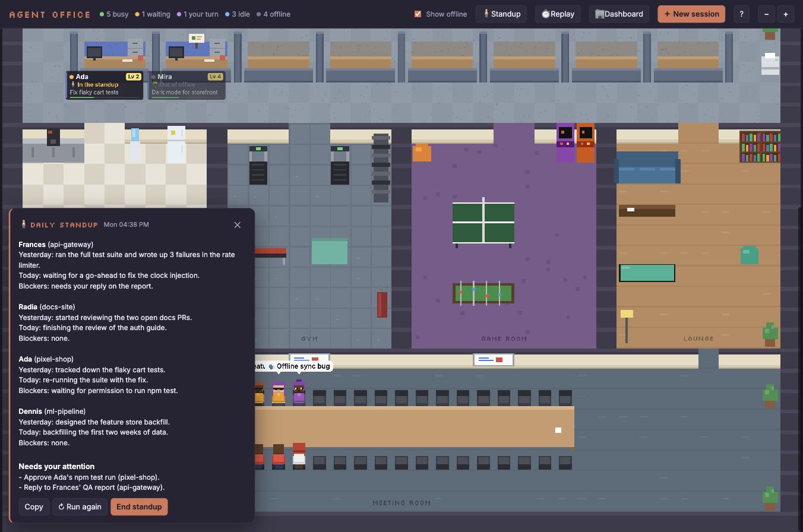
Task: Click Ada's Lv 2 badge
Action: pos(133,77)
